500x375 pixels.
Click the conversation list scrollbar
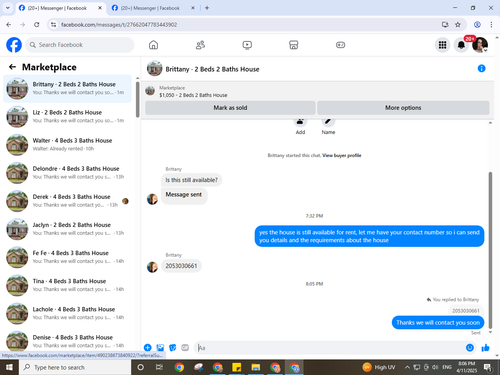137,99
